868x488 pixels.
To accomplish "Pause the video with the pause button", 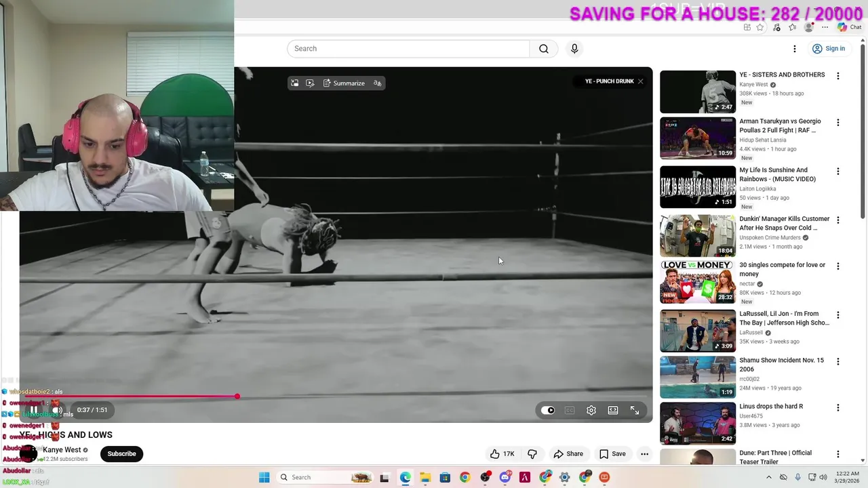I will coord(33,410).
